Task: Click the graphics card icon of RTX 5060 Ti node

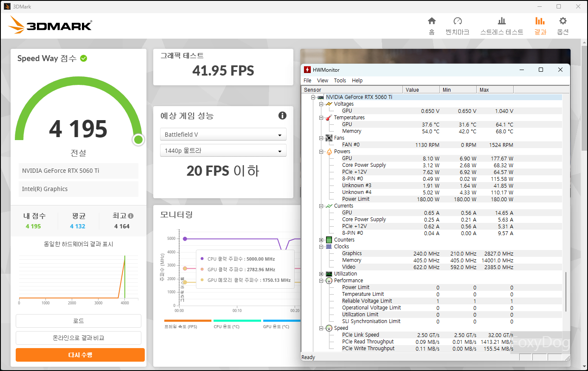Action: pyautogui.click(x=321, y=97)
